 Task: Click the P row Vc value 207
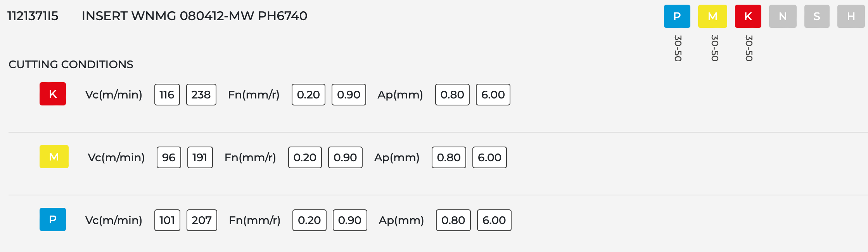click(x=202, y=220)
